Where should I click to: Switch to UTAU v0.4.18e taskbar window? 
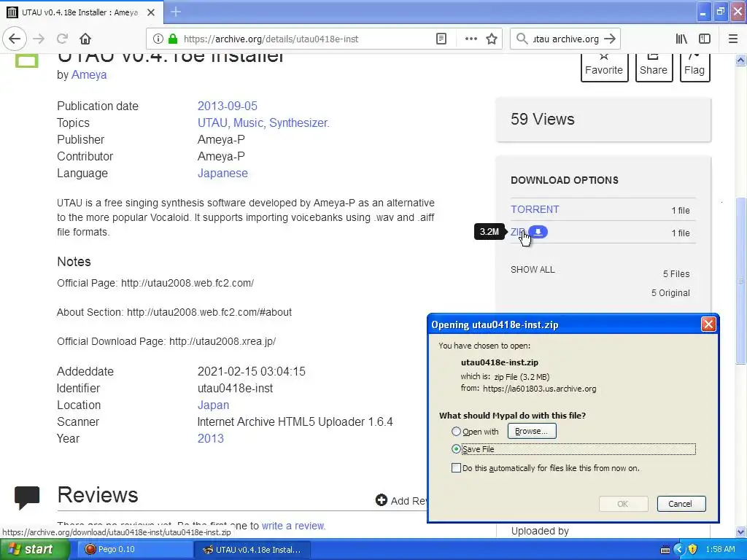(252, 550)
